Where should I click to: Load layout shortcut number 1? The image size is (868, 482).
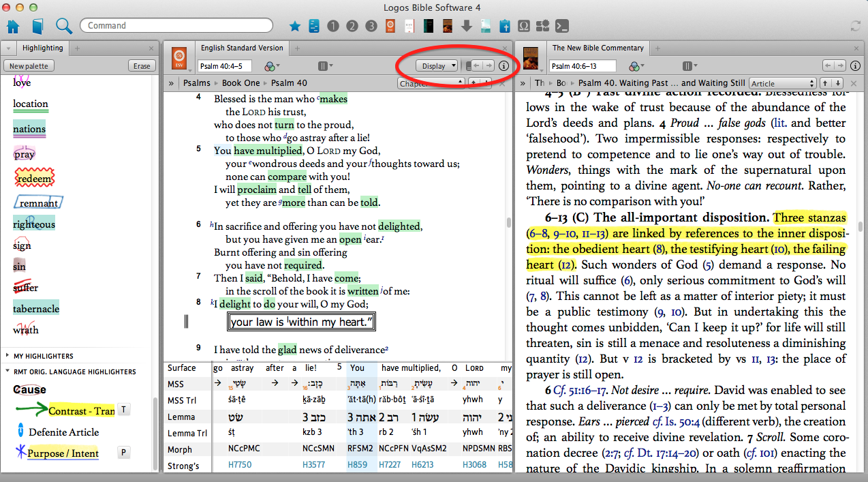[x=333, y=27]
